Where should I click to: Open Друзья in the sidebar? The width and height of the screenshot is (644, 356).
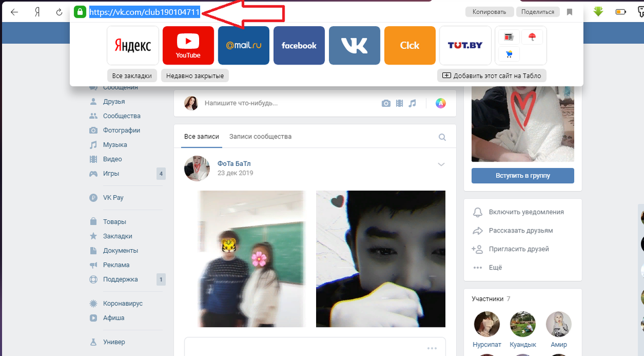pos(114,101)
